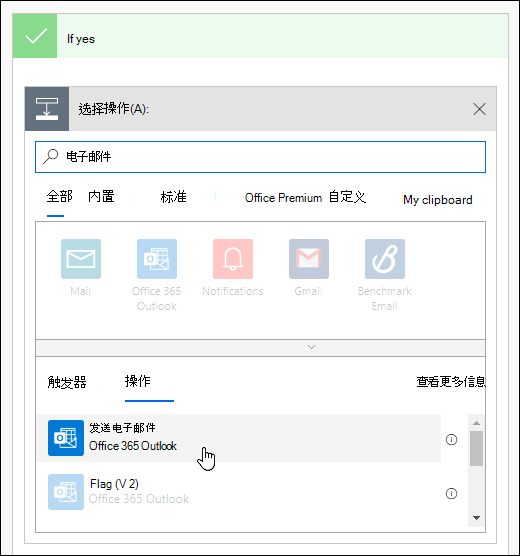This screenshot has height=556, width=520.
Task: Click the actions list scrollbar thumb
Action: [476, 448]
